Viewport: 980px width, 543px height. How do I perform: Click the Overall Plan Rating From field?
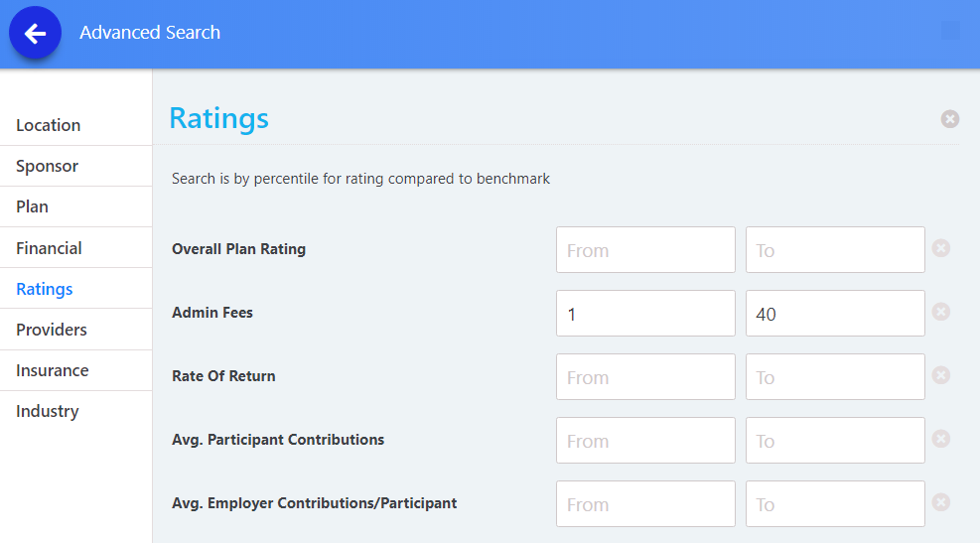(645, 250)
